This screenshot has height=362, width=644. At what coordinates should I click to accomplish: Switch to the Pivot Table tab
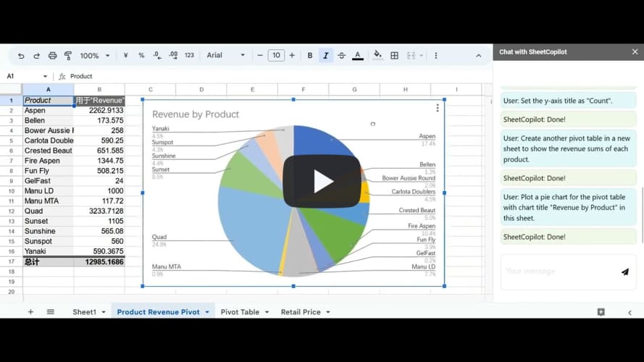[x=240, y=312]
